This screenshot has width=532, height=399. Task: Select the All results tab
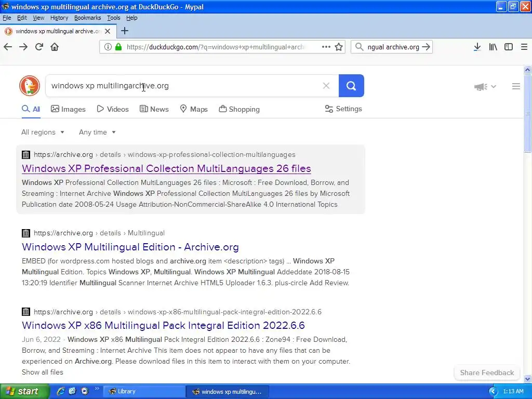coord(31,109)
